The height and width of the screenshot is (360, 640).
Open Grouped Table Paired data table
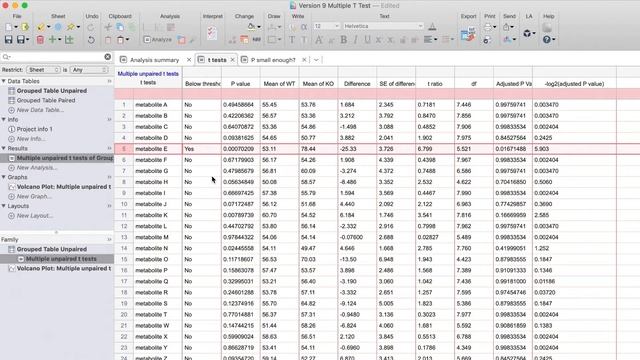point(46,100)
